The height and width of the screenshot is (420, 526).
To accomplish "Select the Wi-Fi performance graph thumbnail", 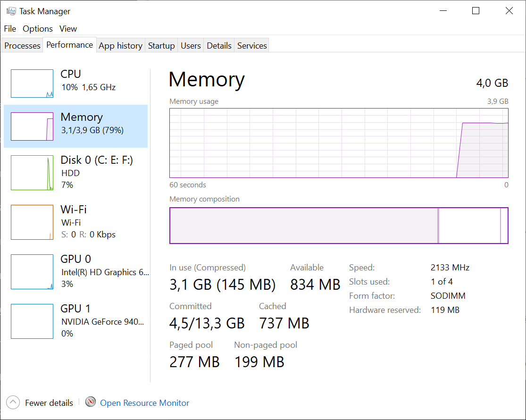I will pos(32,222).
